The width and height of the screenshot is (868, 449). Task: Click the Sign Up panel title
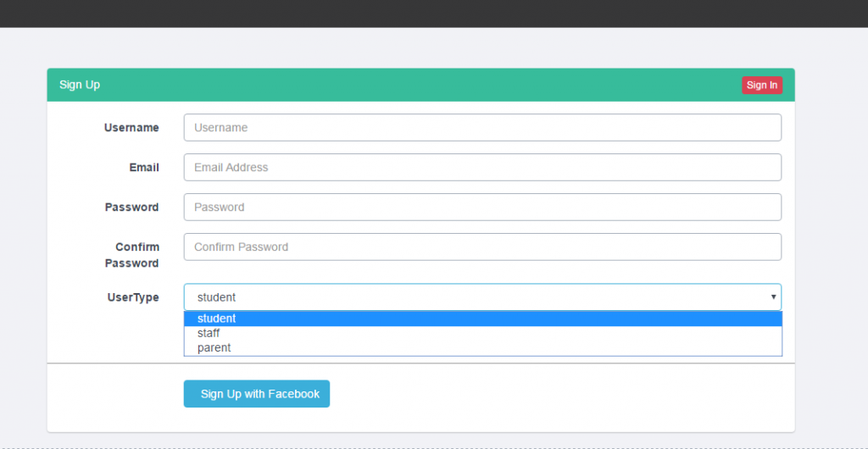point(80,85)
